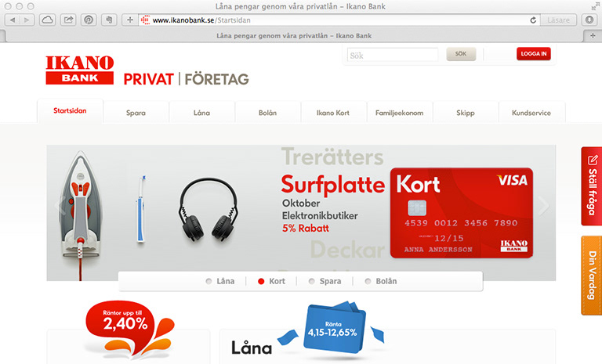Image resolution: width=602 pixels, height=364 pixels.
Task: Click into the Sök search field
Action: click(x=393, y=56)
